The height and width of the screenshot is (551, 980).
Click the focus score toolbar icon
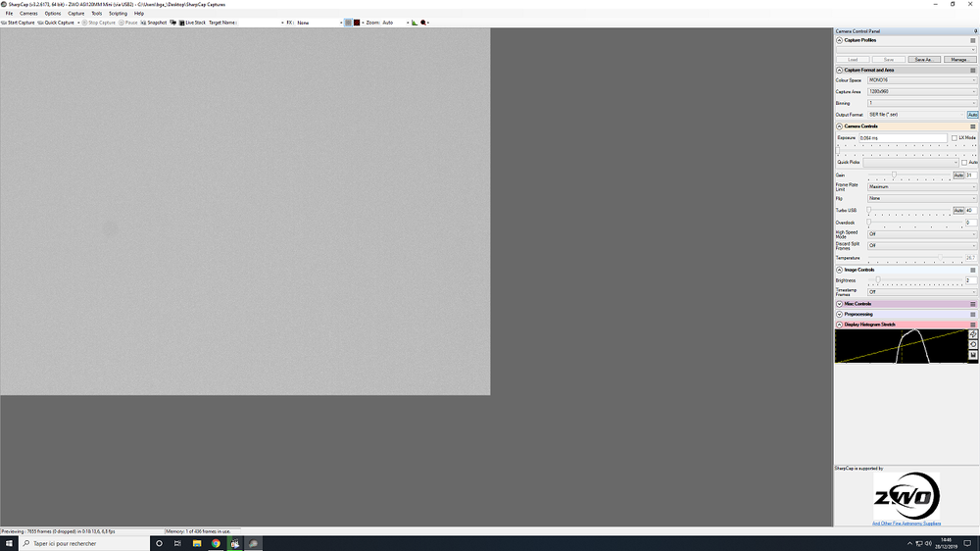point(423,23)
